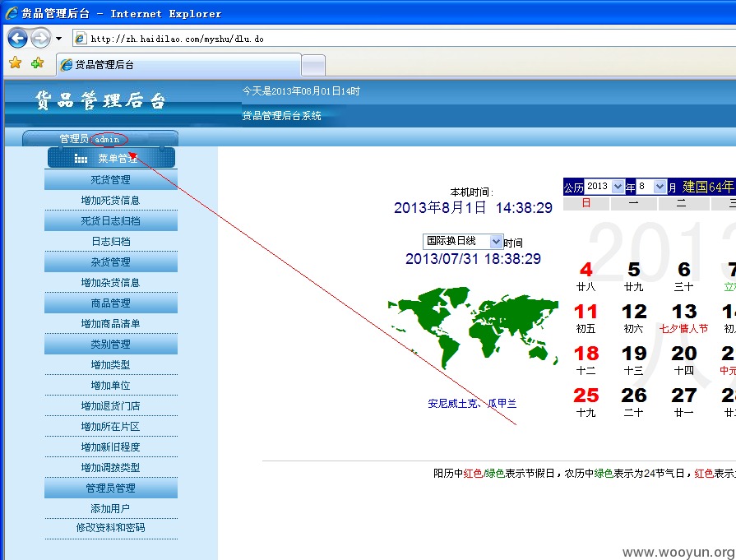
Task: Click the 建国64年 calendar label
Action: coord(708,187)
